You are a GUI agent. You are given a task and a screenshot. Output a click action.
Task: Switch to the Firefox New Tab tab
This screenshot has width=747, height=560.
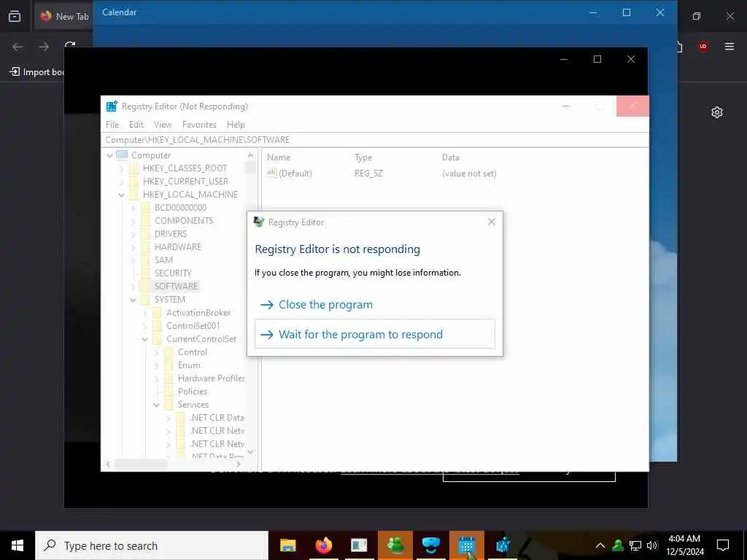tap(64, 16)
